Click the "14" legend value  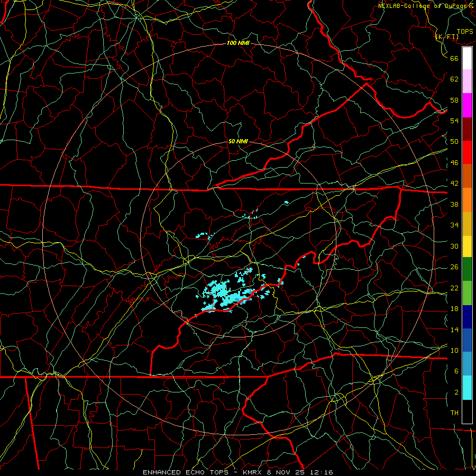point(454,329)
